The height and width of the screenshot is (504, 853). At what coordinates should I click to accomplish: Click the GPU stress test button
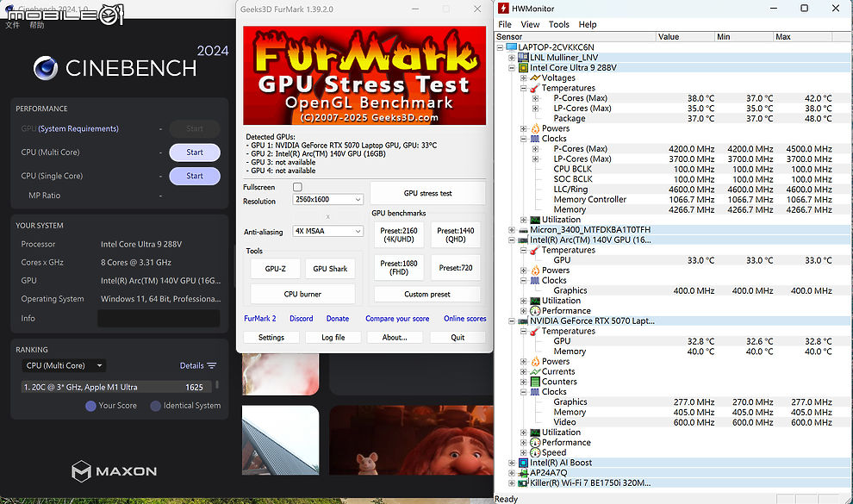tap(427, 193)
